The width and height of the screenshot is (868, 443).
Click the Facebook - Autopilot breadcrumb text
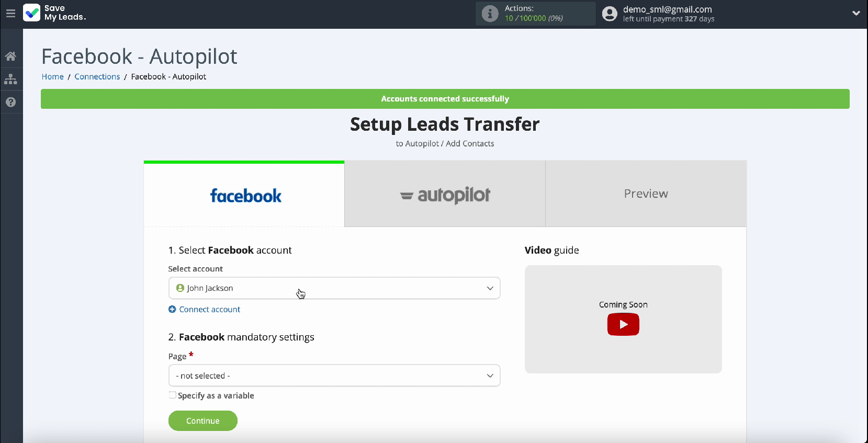(x=168, y=76)
